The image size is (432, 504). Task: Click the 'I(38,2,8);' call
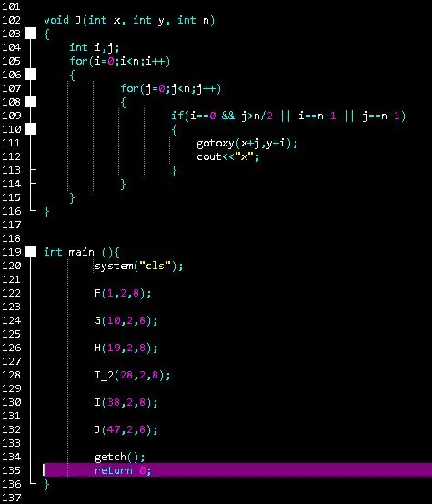pyautogui.click(x=126, y=403)
